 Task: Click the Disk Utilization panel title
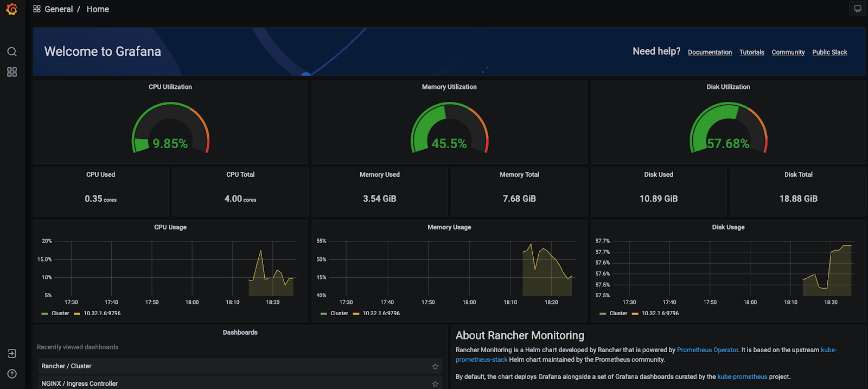point(728,87)
